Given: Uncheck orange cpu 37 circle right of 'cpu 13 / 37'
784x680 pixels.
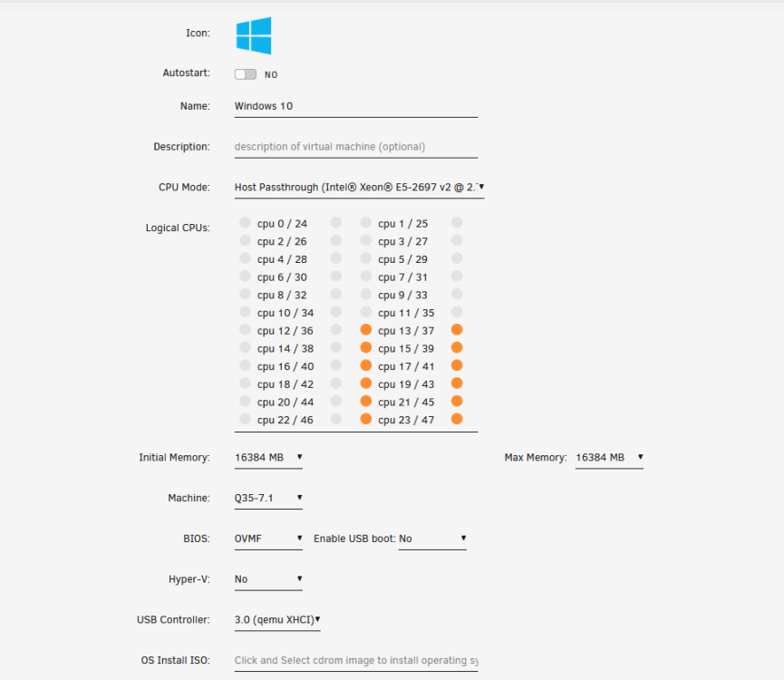Looking at the screenshot, I should pos(457,330).
